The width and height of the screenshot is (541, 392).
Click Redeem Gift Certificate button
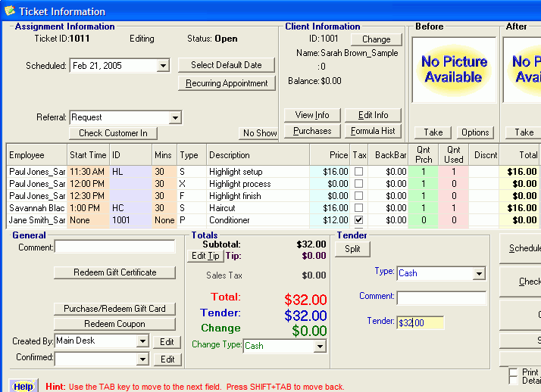coord(115,272)
